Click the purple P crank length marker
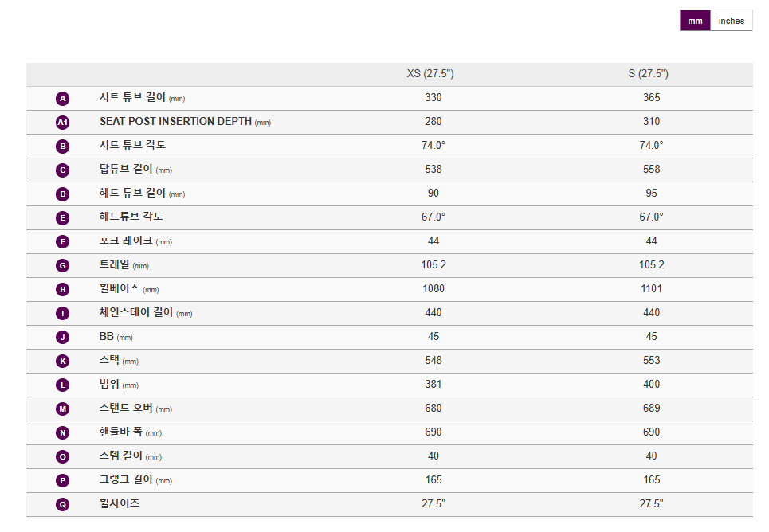769x532 pixels. tap(62, 480)
